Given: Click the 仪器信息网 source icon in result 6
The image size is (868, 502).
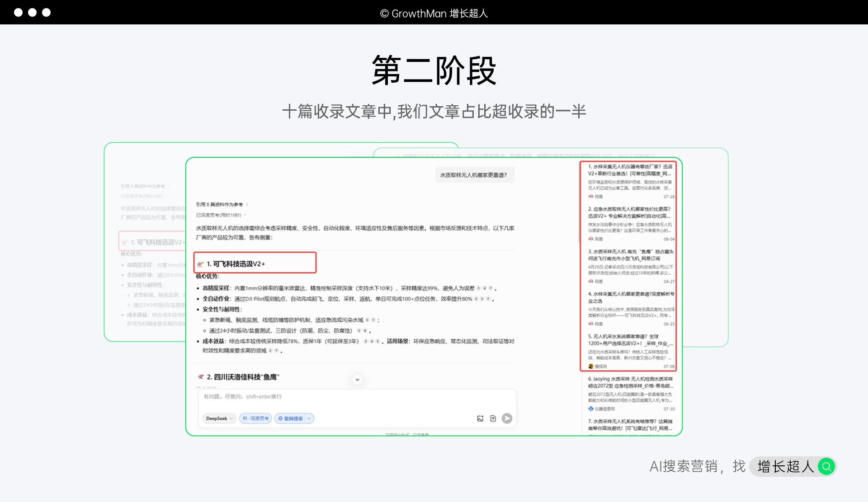Looking at the screenshot, I should pyautogui.click(x=591, y=408).
